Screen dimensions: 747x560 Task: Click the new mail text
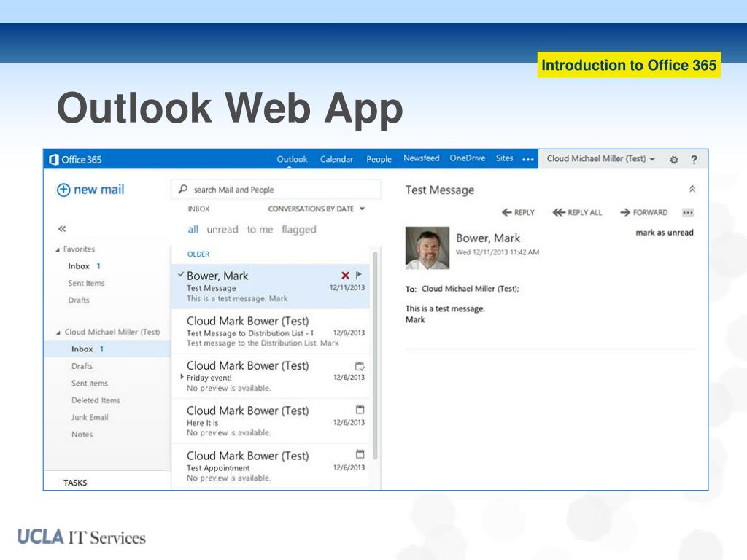click(x=99, y=190)
